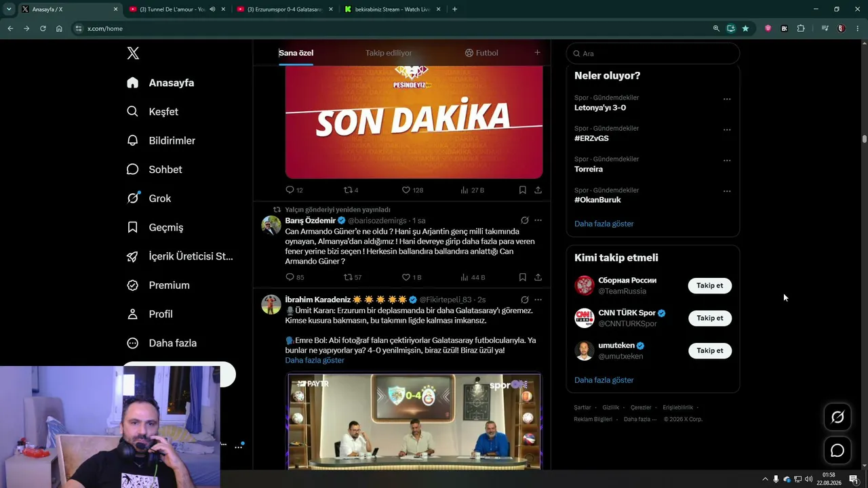The height and width of the screenshot is (488, 868).
Task: Open options for the Letonya'yı 3-0 trend
Action: click(727, 99)
